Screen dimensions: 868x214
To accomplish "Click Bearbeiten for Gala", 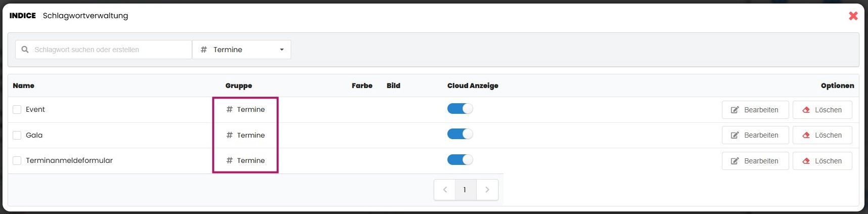I will click(755, 135).
